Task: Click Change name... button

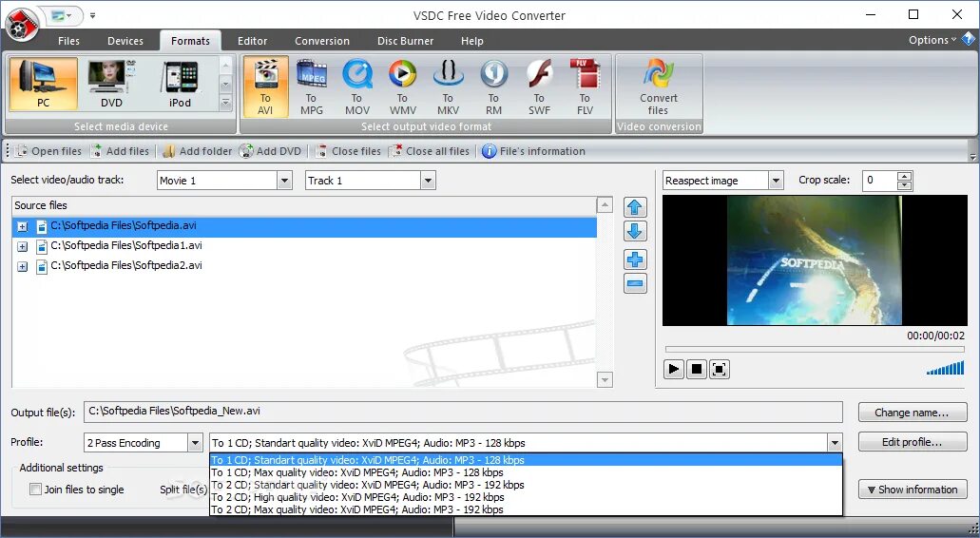Action: pyautogui.click(x=912, y=413)
